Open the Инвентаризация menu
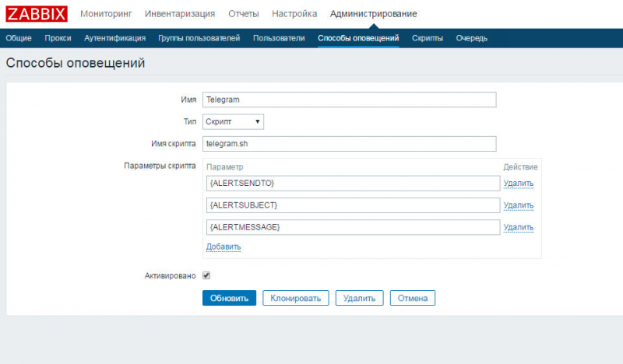 pyautogui.click(x=181, y=14)
